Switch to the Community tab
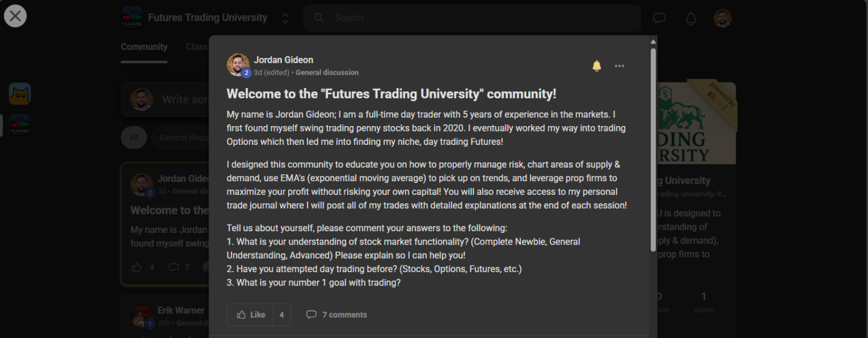Screen dimensions: 868x338 coord(144,47)
